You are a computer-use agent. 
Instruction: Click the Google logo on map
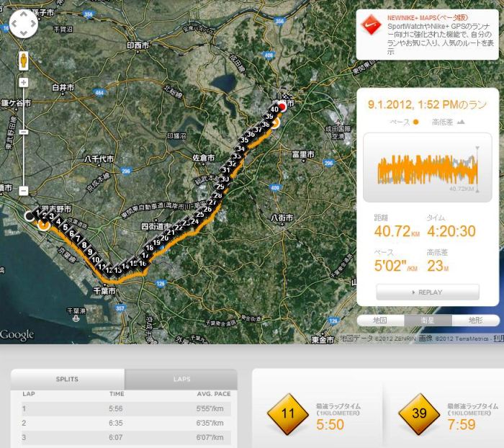tap(17, 335)
